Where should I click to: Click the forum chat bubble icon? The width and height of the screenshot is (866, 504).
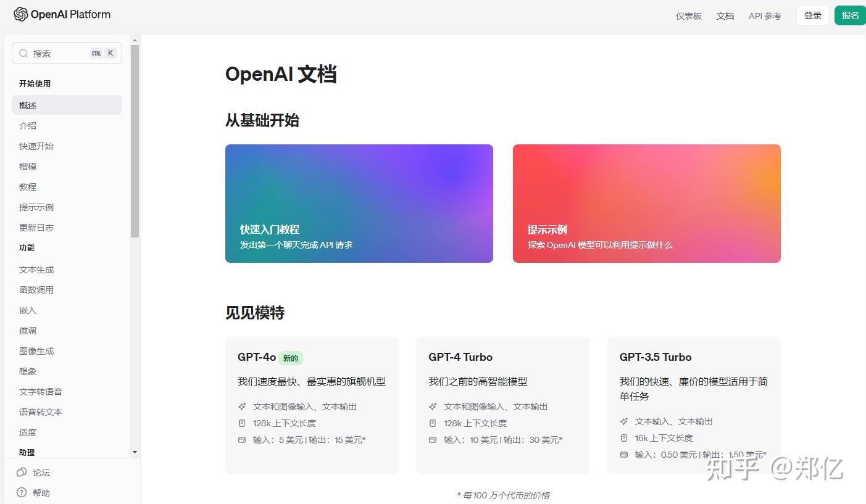tap(22, 473)
